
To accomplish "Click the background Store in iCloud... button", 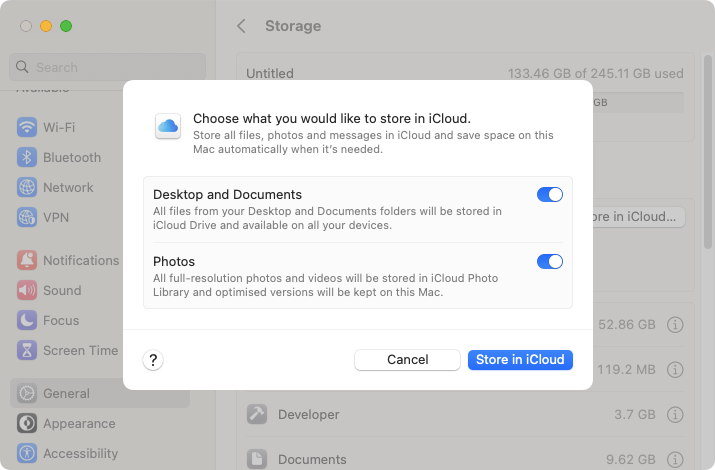I will tap(638, 217).
